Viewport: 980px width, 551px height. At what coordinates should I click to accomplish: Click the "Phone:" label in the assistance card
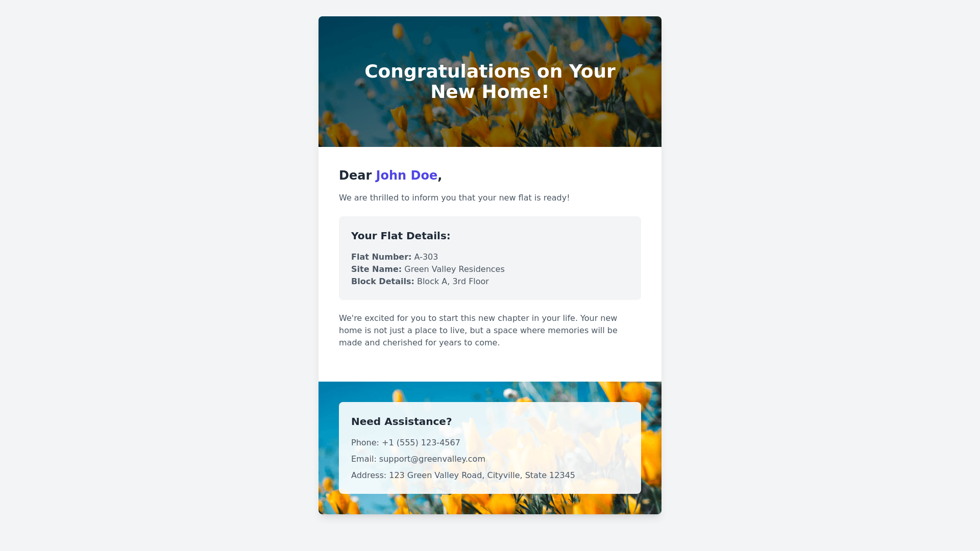[365, 443]
